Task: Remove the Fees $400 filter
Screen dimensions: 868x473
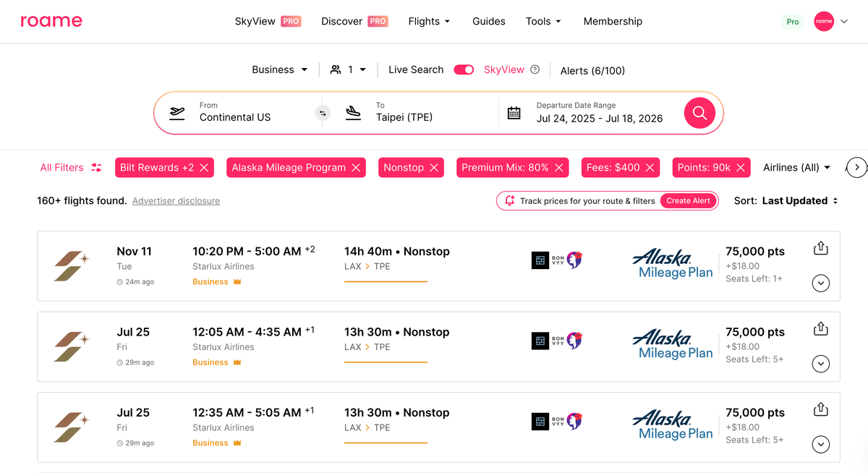Action: (x=650, y=168)
